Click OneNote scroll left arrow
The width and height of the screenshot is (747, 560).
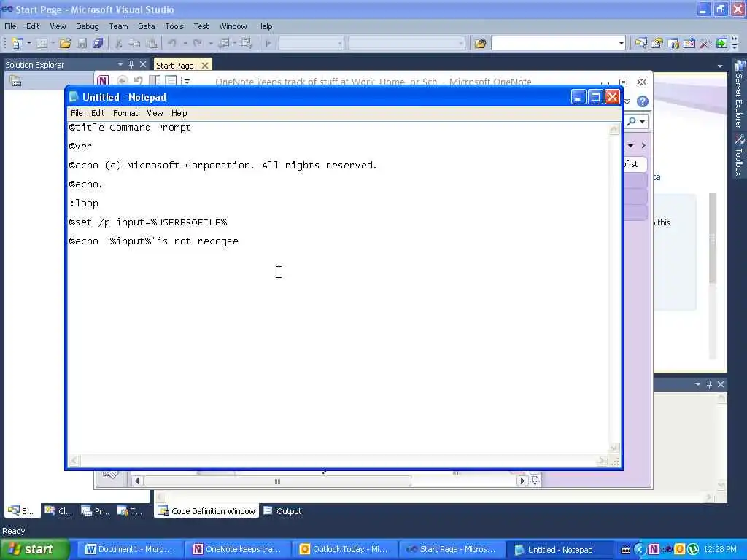pos(137,481)
